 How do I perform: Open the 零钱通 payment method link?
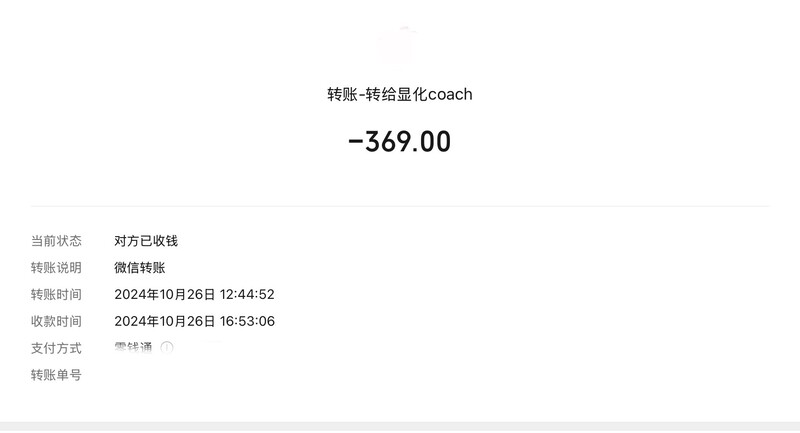[133, 348]
